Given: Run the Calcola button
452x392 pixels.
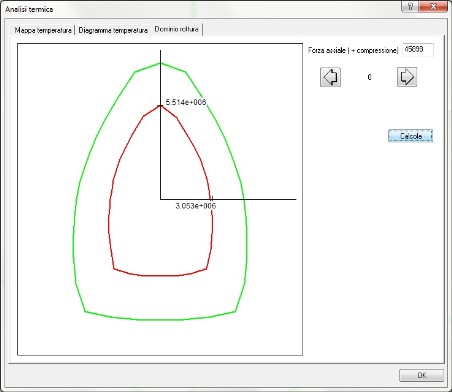Looking at the screenshot, I should [410, 136].
